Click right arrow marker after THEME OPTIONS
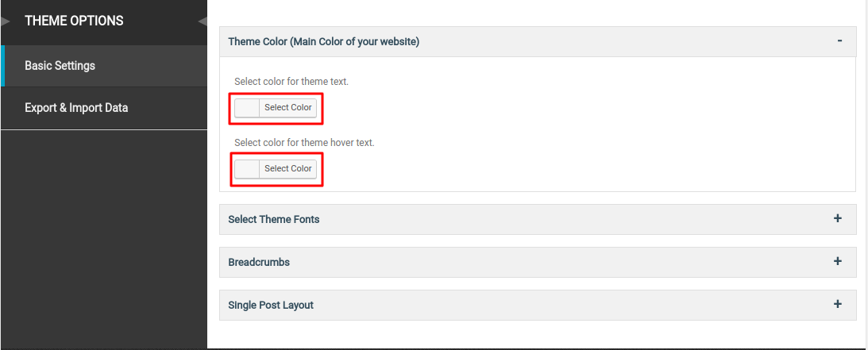 point(203,21)
